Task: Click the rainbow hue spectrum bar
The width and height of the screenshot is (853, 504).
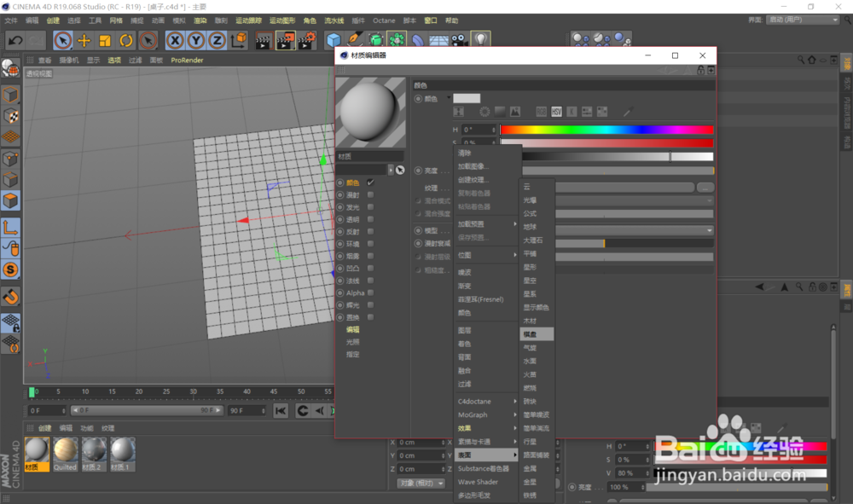Action: pos(607,130)
